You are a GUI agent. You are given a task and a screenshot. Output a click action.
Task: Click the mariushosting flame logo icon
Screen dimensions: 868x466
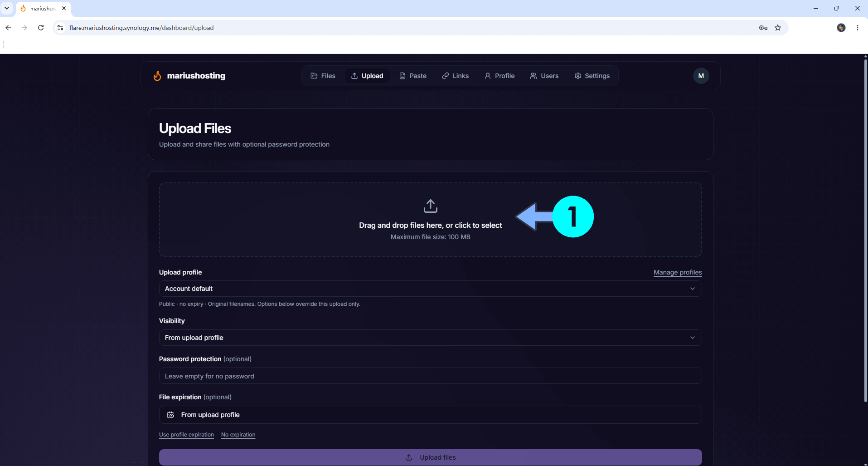[x=157, y=76]
